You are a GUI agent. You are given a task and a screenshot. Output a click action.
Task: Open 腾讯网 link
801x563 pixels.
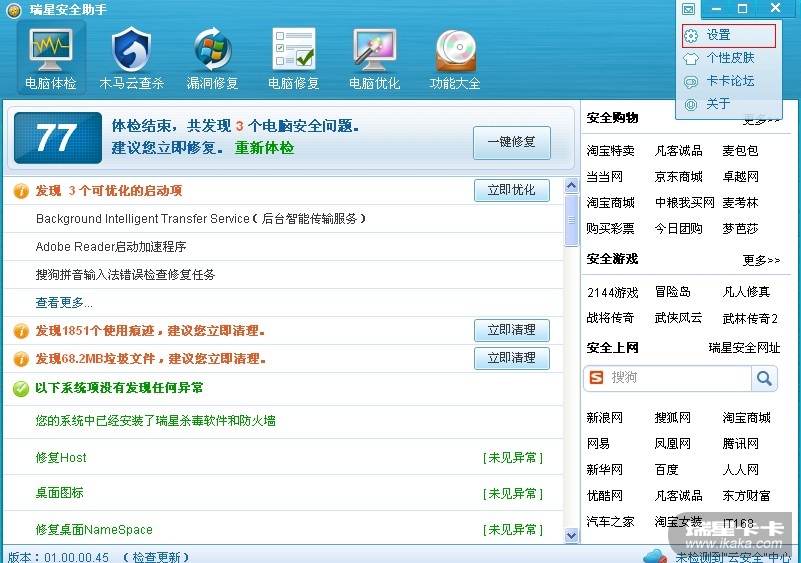(x=740, y=443)
